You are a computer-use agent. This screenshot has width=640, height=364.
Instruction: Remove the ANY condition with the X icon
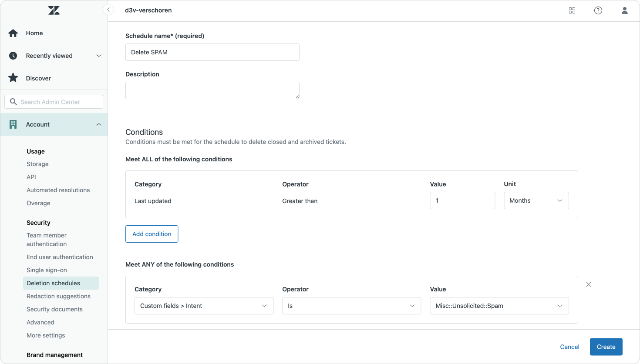coord(589,284)
